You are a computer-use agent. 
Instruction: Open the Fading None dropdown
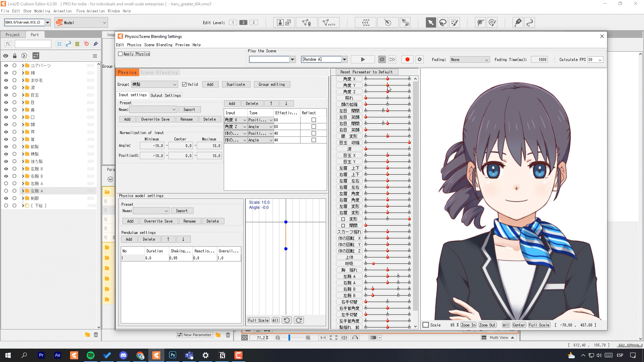(x=469, y=60)
